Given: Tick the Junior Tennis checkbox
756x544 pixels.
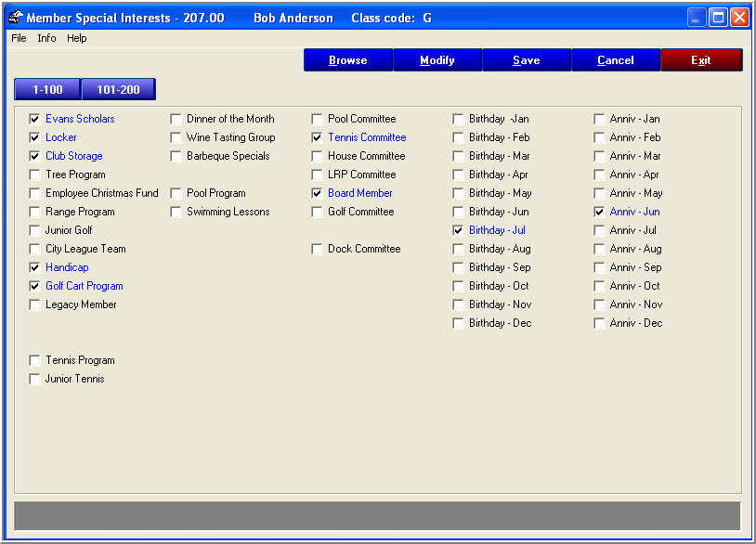Looking at the screenshot, I should 35,379.
